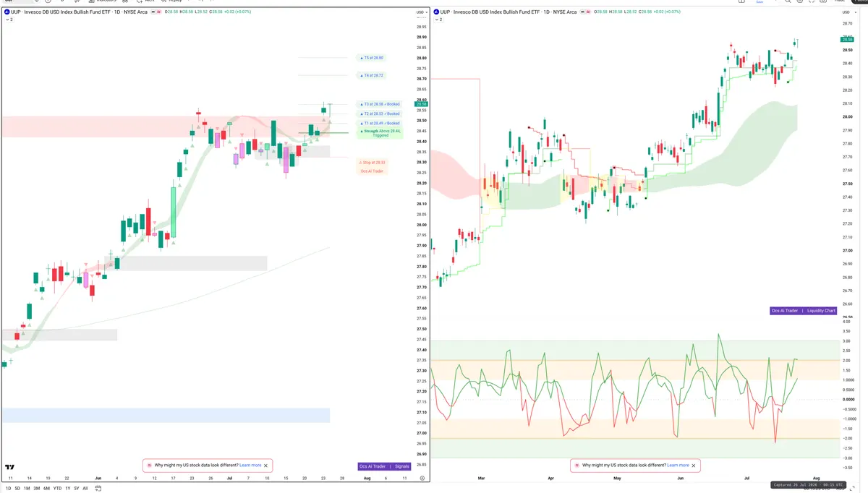Click the 'Ocs Ai Trader | Signals' badge

tap(385, 466)
